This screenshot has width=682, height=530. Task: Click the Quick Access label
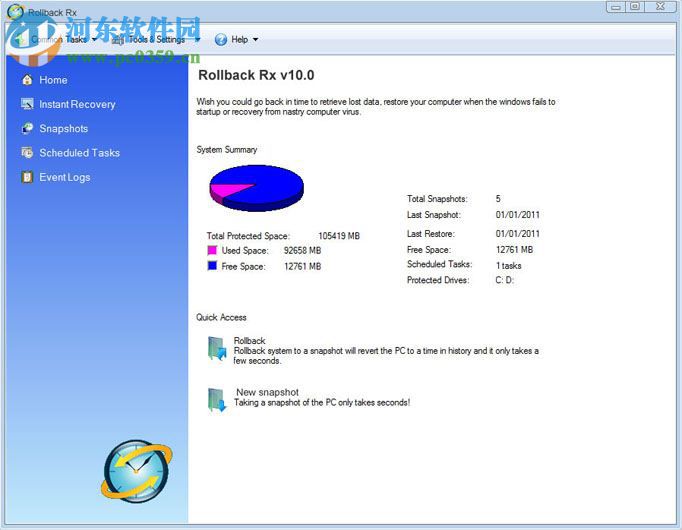[x=221, y=317]
